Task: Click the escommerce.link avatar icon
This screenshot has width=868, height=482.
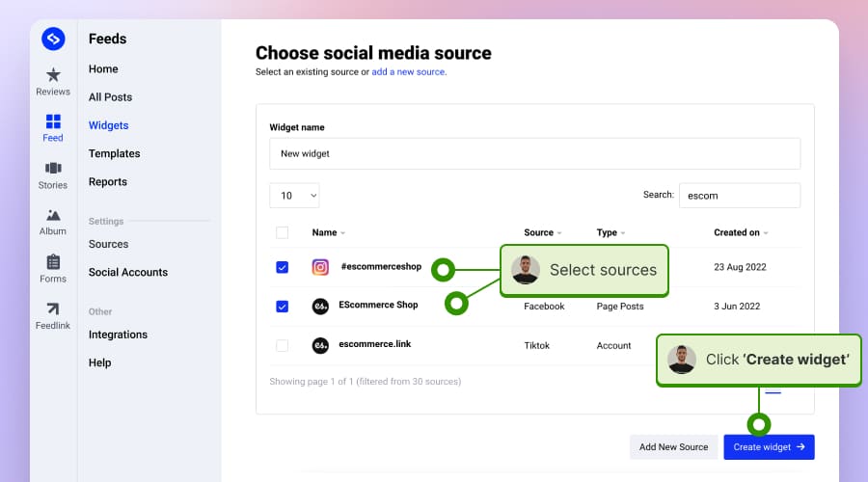Action: coord(320,345)
